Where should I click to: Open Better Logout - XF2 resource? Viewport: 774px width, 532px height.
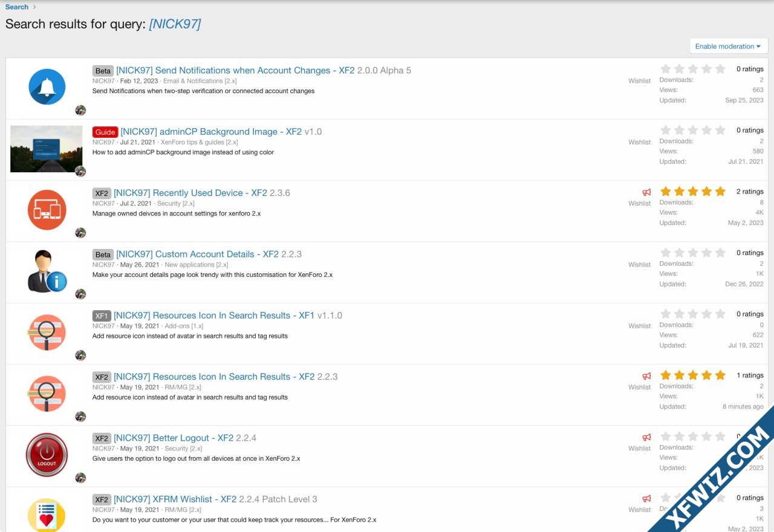click(x=174, y=438)
